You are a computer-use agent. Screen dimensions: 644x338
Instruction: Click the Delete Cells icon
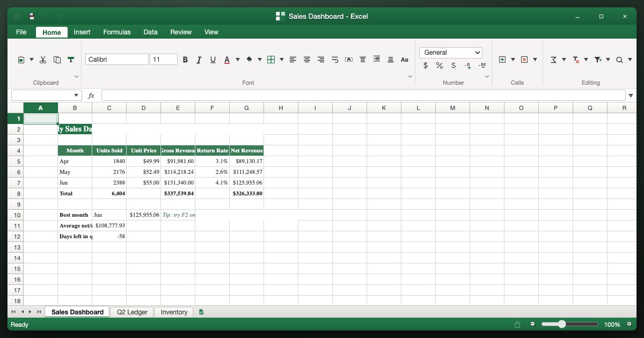pos(524,60)
